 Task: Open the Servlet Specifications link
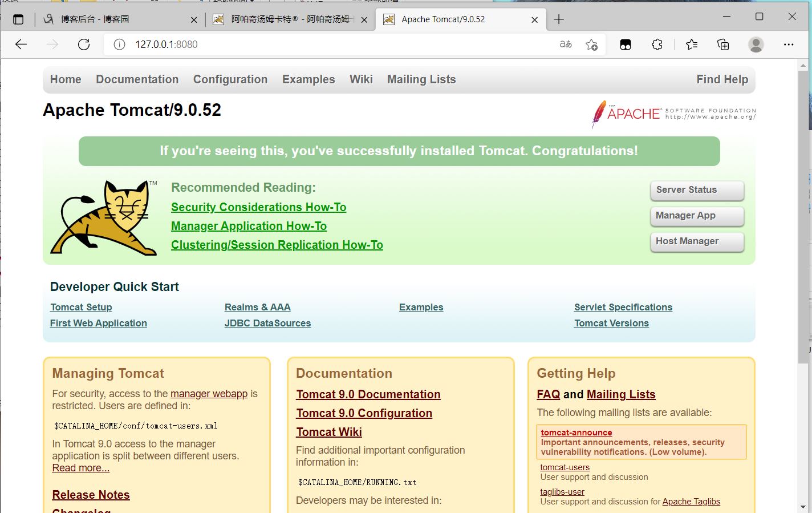(x=623, y=307)
